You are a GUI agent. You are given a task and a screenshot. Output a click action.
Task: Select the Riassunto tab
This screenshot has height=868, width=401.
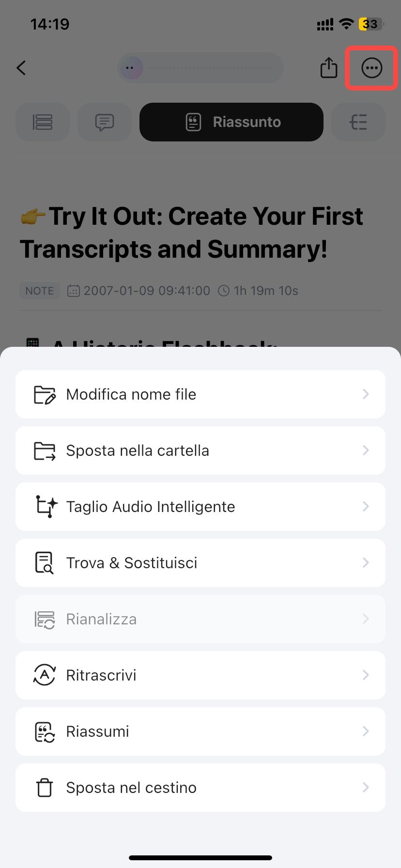point(231,122)
